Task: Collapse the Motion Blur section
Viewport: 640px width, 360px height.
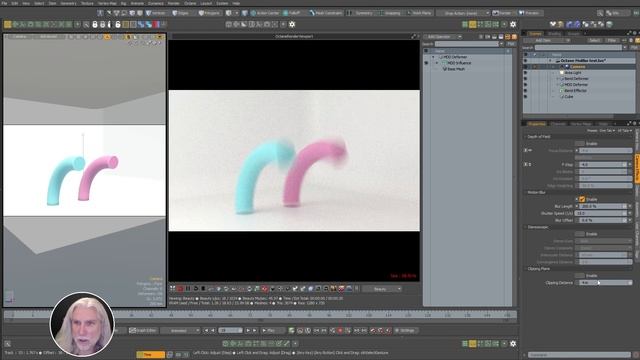Action: coord(525,192)
